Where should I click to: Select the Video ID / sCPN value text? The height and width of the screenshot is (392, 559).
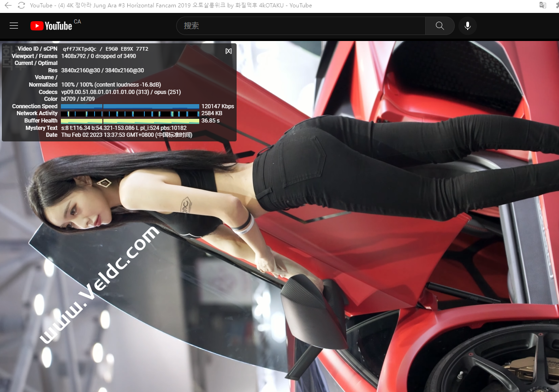point(105,49)
